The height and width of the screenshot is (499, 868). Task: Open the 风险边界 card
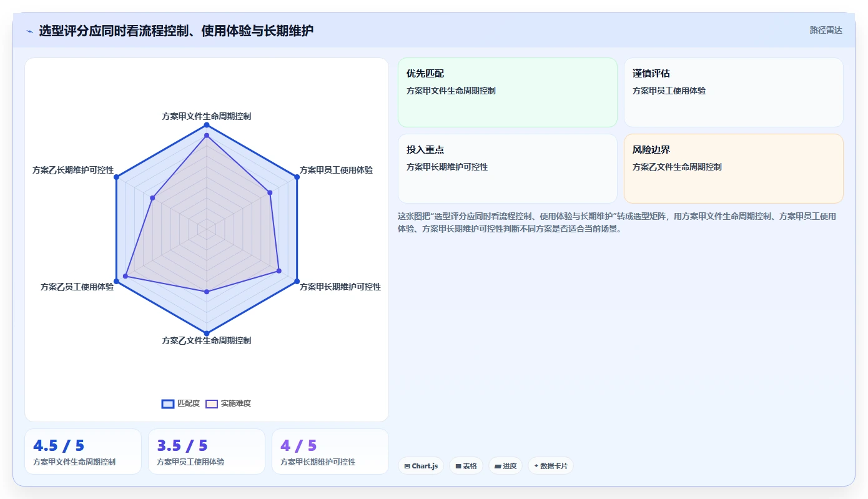tap(734, 169)
